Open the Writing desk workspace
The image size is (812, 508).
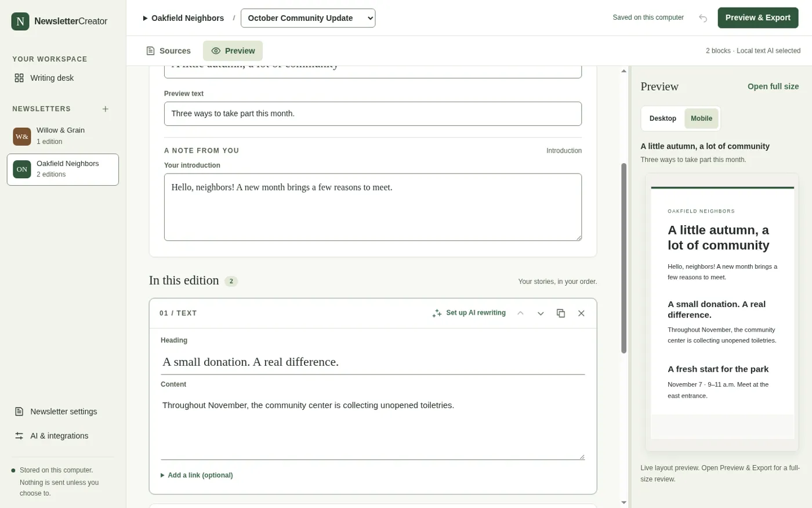(63, 78)
